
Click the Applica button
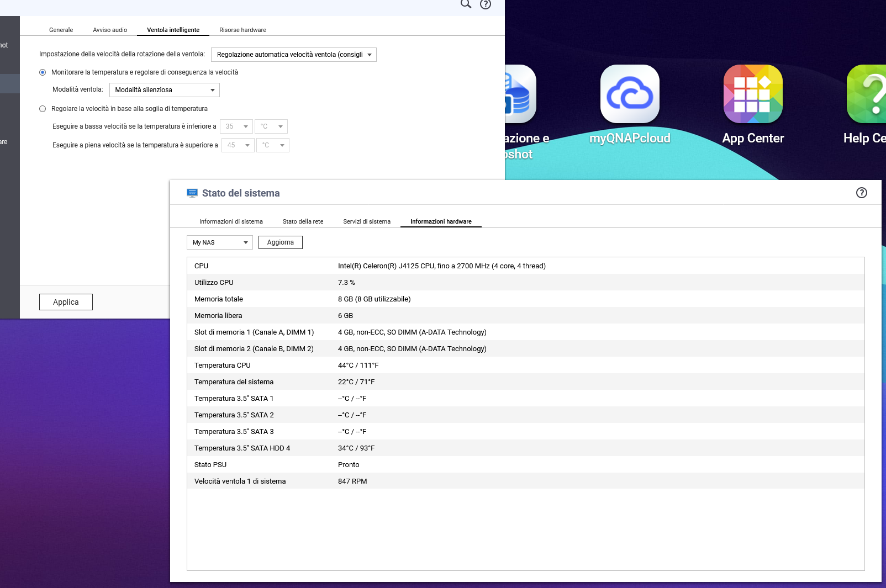pos(66,302)
